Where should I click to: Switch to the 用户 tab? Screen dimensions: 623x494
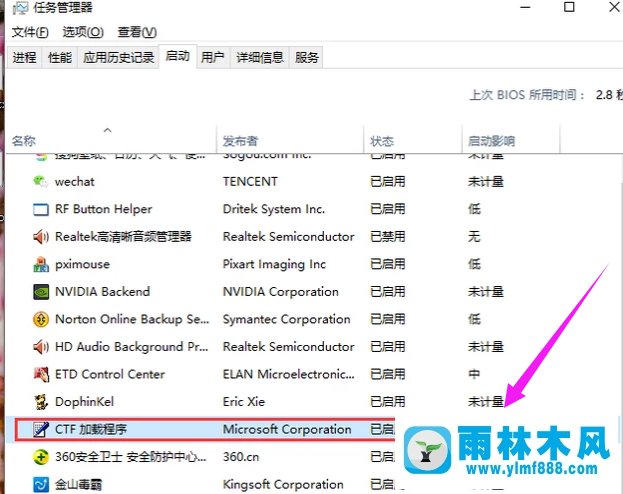pyautogui.click(x=213, y=58)
